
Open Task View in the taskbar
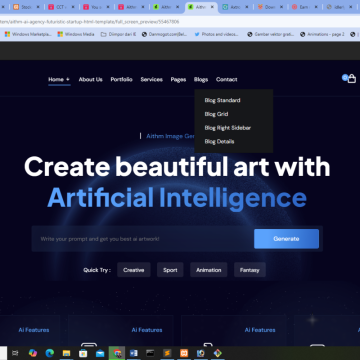click(15, 353)
